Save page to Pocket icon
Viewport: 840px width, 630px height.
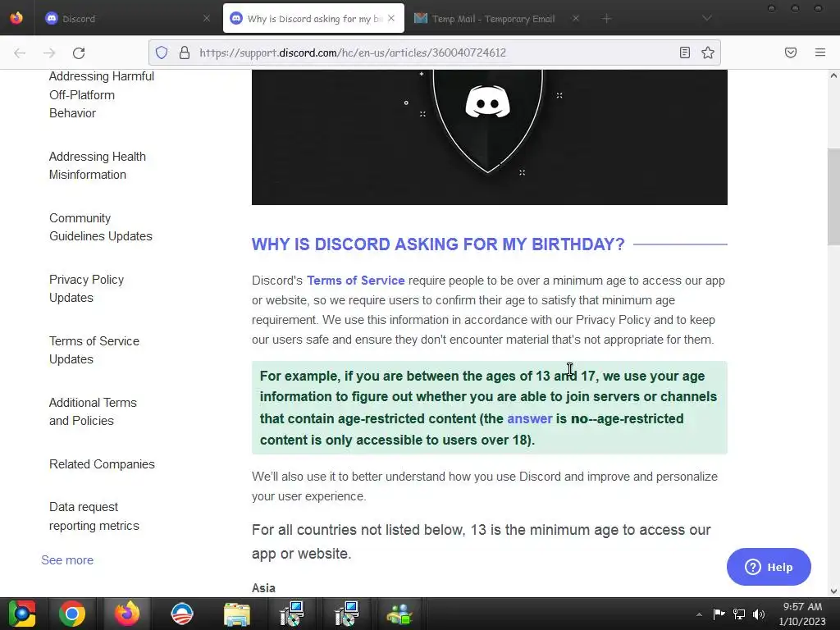(x=791, y=52)
